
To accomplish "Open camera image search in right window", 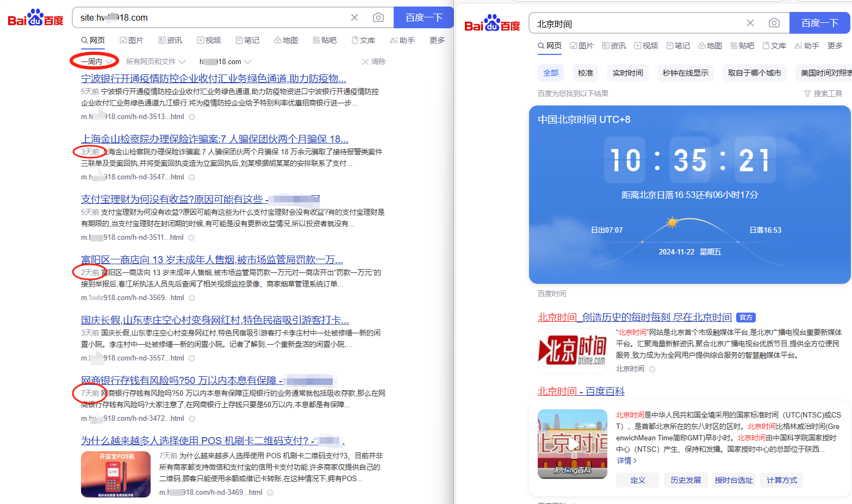I will coord(774,23).
